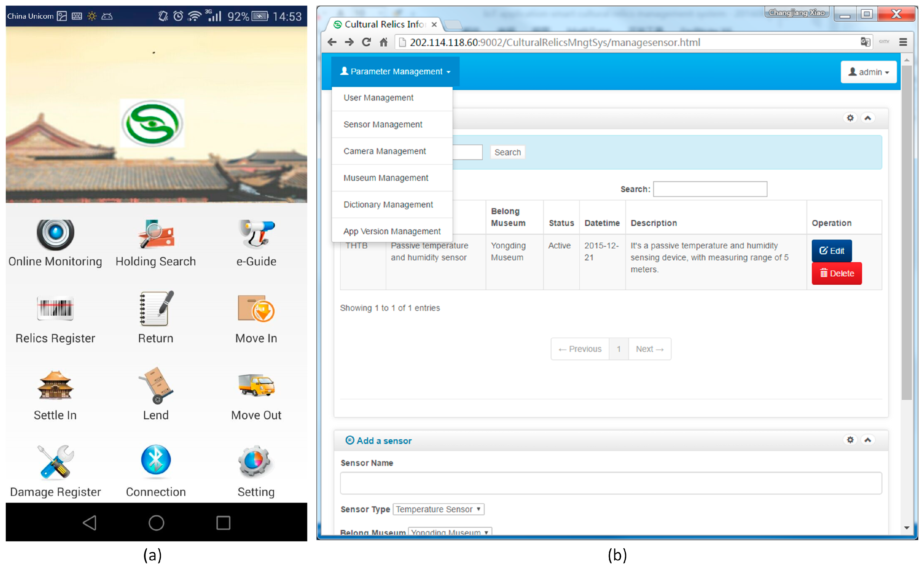924x570 pixels.
Task: Reload the page with browser refresh
Action: point(366,42)
